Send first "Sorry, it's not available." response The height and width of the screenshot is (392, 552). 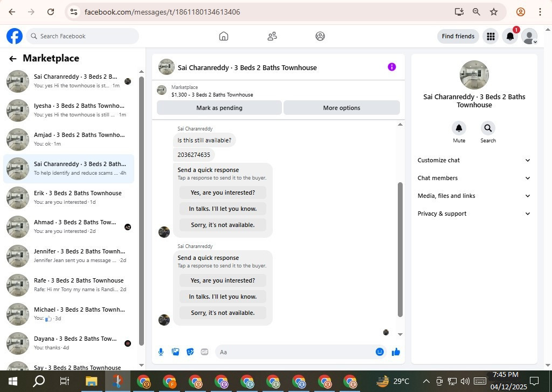223,225
